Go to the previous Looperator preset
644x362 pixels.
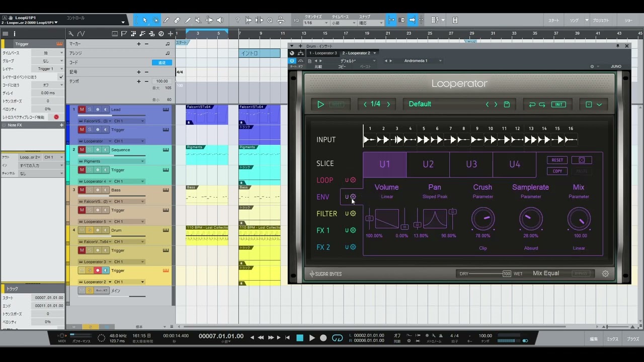tap(487, 104)
